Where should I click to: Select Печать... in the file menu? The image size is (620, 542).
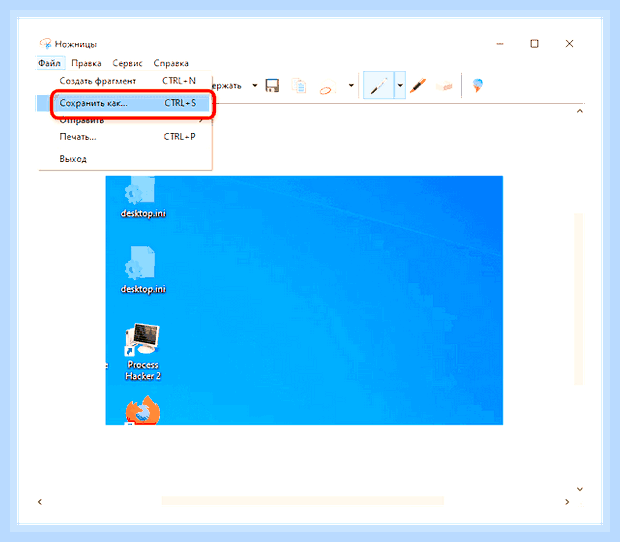pyautogui.click(x=125, y=137)
